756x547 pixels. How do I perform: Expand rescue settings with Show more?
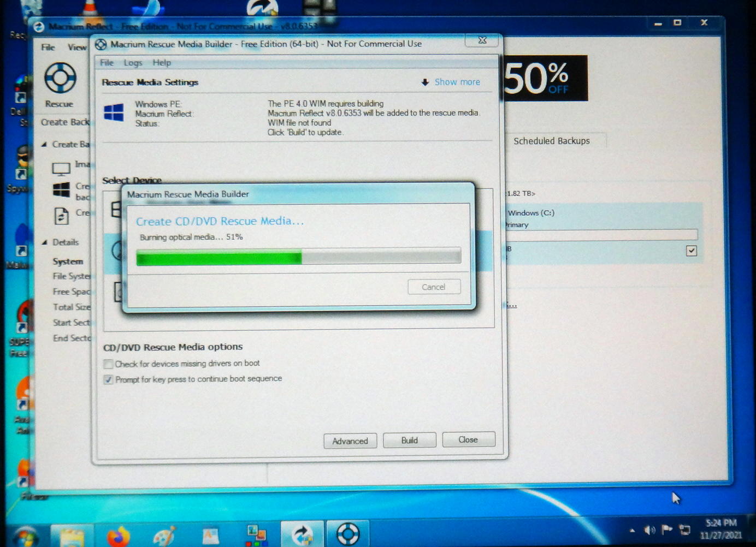click(x=457, y=82)
